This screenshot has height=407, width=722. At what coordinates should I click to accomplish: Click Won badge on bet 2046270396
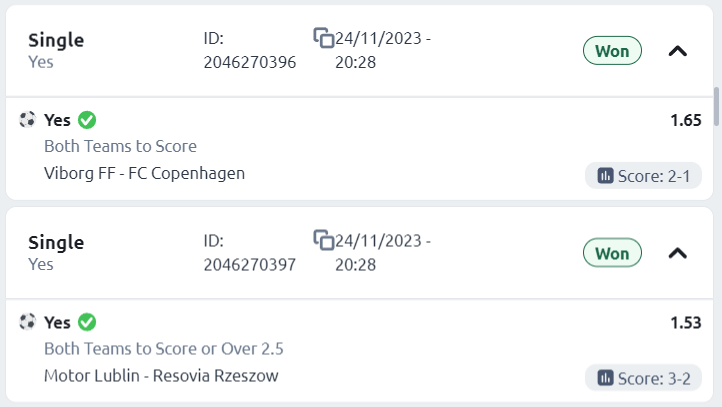[612, 51]
